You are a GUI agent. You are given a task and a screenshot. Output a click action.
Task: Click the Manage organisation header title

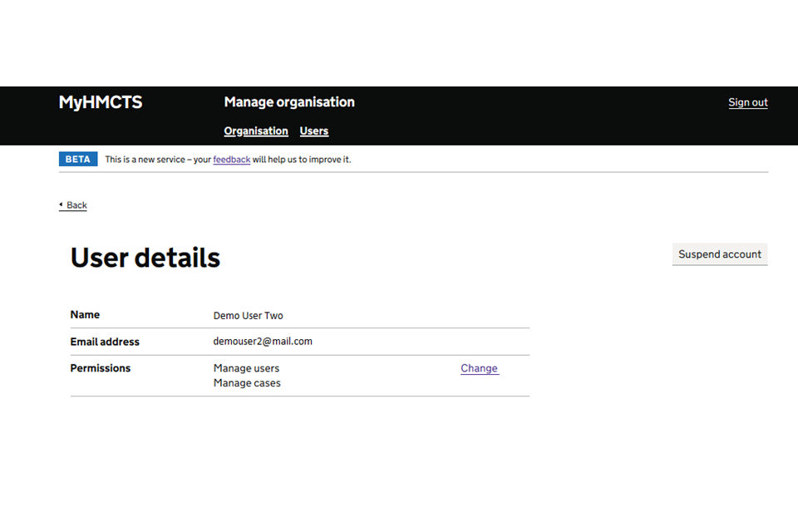(x=289, y=102)
